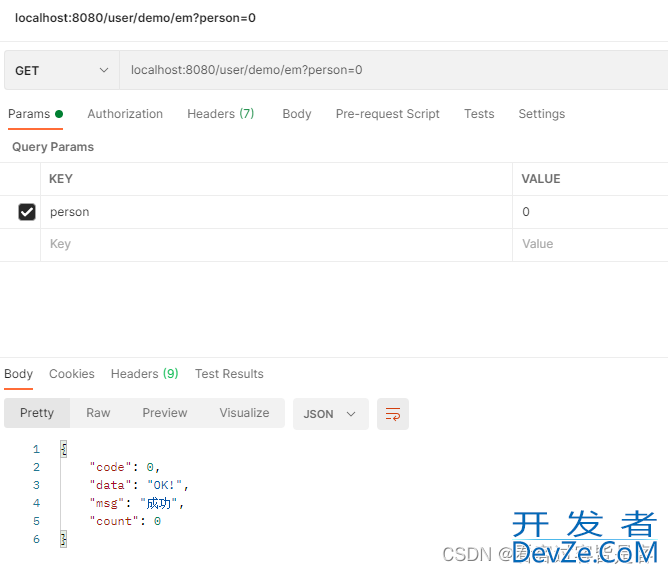This screenshot has height=574, width=668.
Task: Open the request Headers (7) tab
Action: (x=220, y=114)
